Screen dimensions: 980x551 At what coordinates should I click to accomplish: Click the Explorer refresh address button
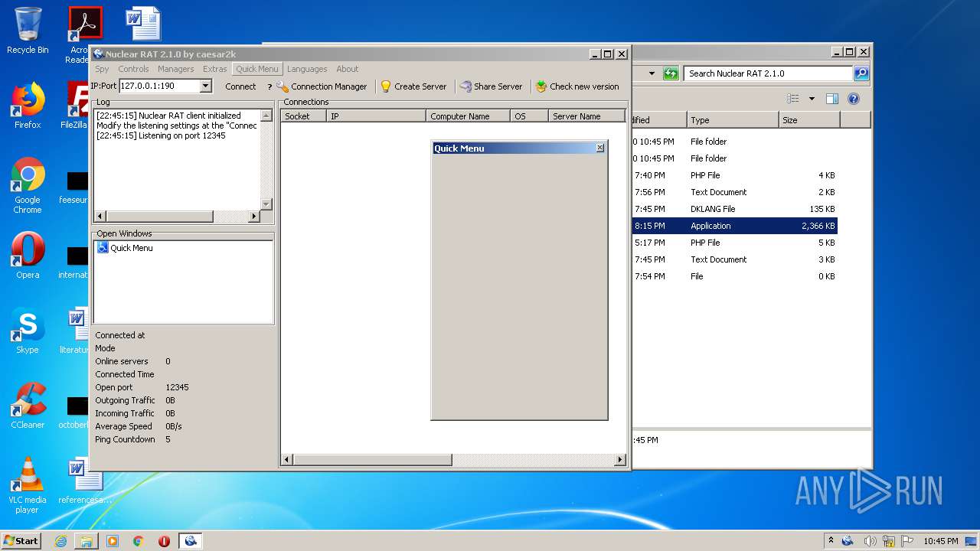(671, 73)
